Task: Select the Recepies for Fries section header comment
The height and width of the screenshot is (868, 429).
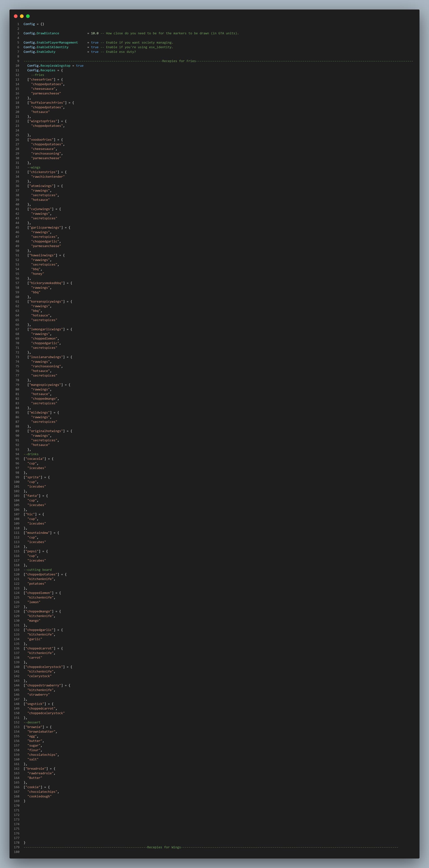Action: coord(179,61)
